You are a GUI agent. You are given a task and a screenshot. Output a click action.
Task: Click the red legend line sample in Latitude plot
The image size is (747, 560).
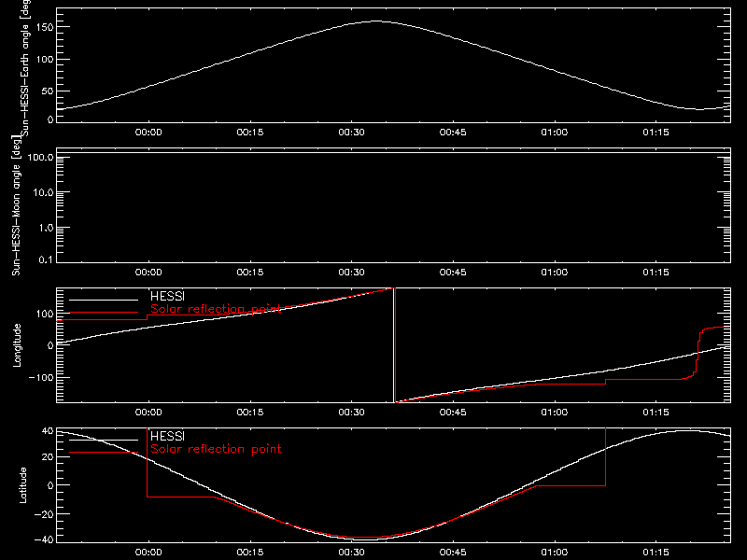click(104, 453)
